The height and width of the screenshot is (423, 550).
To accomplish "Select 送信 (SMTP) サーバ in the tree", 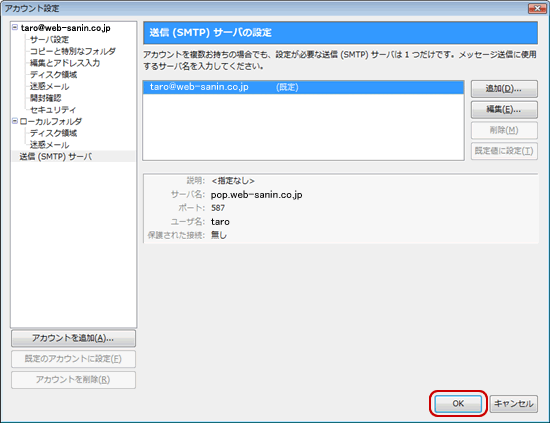I will click(x=55, y=156).
